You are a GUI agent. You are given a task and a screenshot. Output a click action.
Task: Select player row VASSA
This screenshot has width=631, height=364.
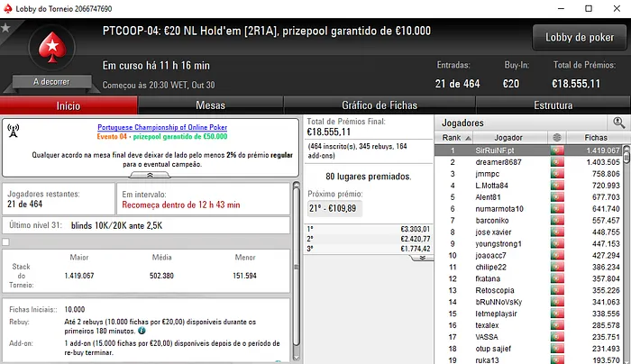pyautogui.click(x=529, y=337)
